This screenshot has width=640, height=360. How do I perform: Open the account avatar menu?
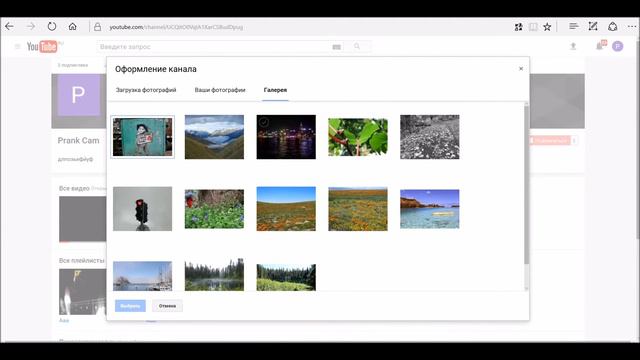(x=618, y=47)
